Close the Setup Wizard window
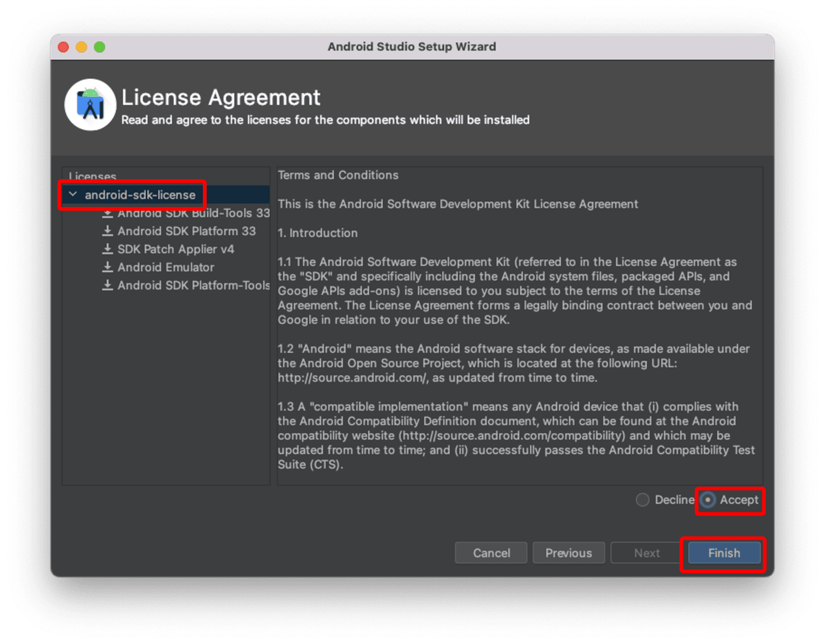This screenshot has width=825, height=644. tap(63, 47)
